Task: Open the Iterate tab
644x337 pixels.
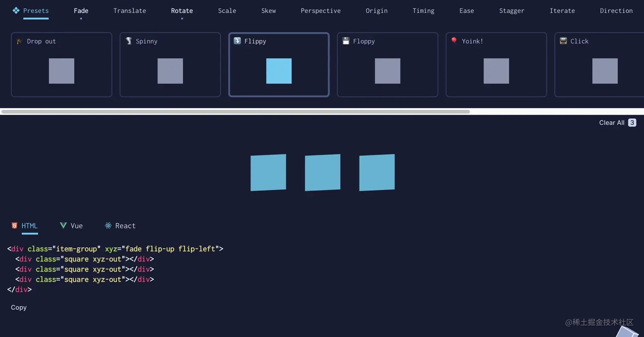Action: coord(562,11)
